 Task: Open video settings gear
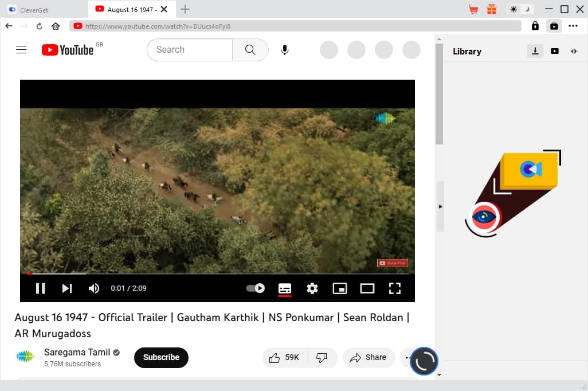click(x=312, y=288)
